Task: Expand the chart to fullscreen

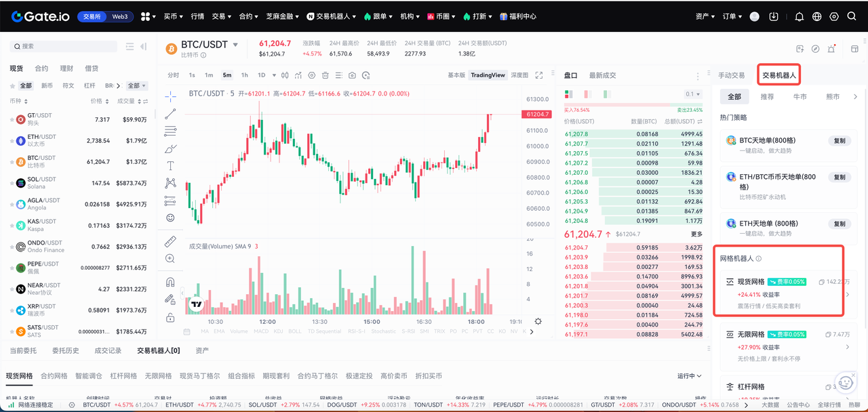Action: [539, 75]
